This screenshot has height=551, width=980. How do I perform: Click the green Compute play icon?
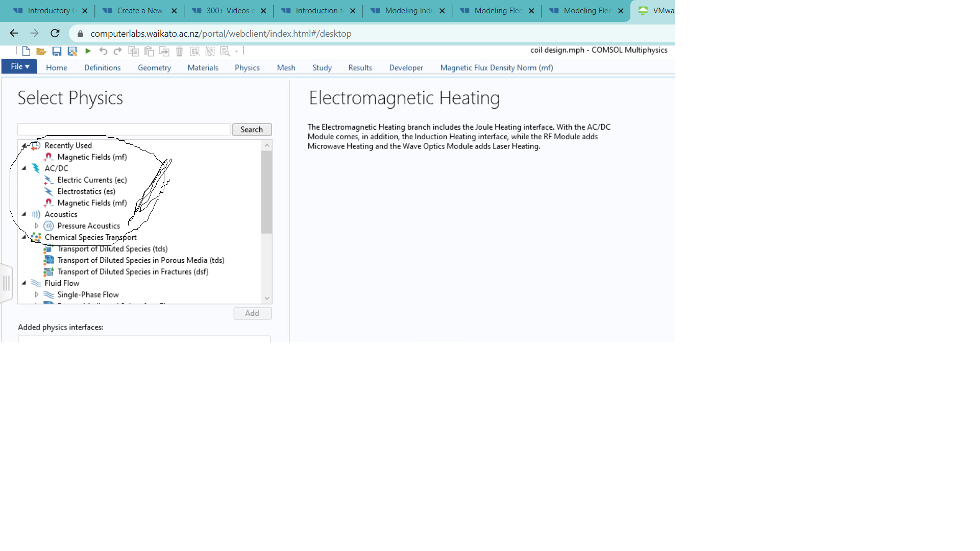88,51
